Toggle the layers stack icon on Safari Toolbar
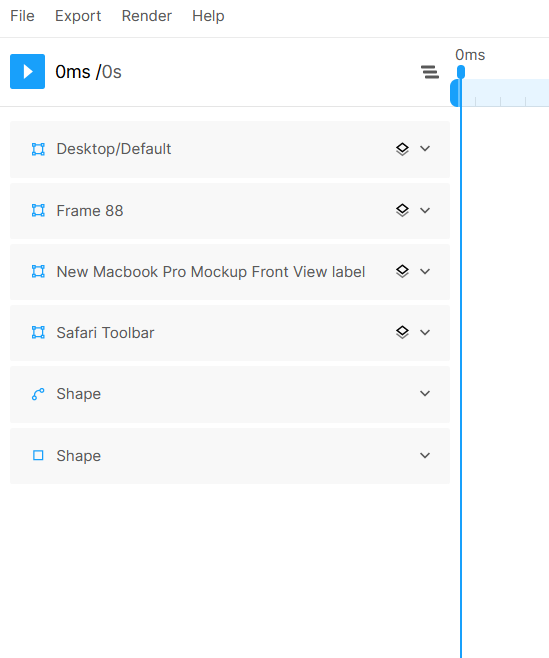 tap(402, 332)
